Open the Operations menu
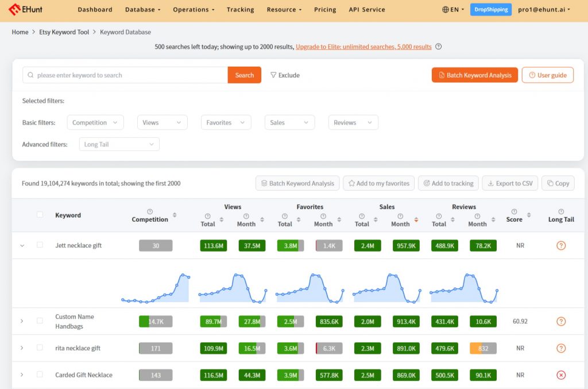Image resolution: width=588 pixels, height=389 pixels. pos(194,9)
